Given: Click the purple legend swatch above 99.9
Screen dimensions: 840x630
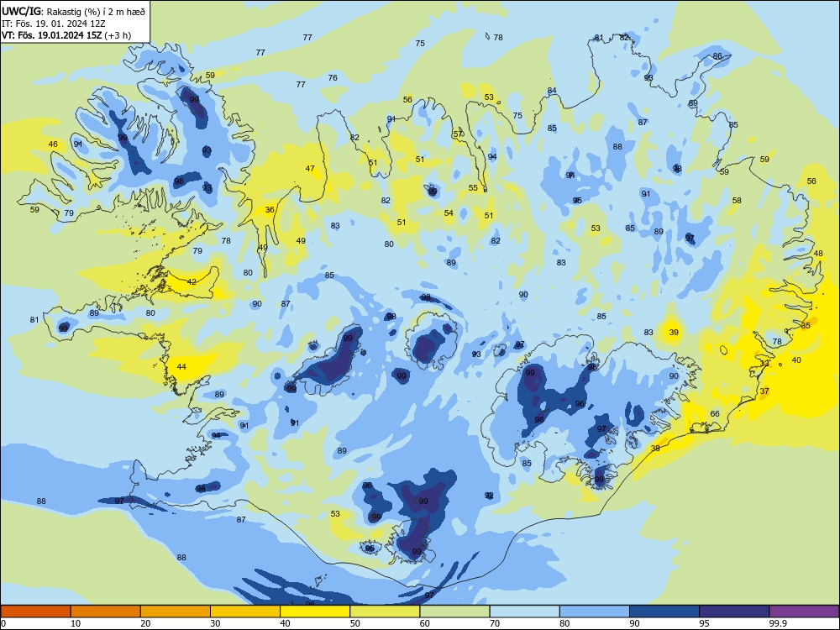Looking at the screenshot, I should tap(804, 612).
